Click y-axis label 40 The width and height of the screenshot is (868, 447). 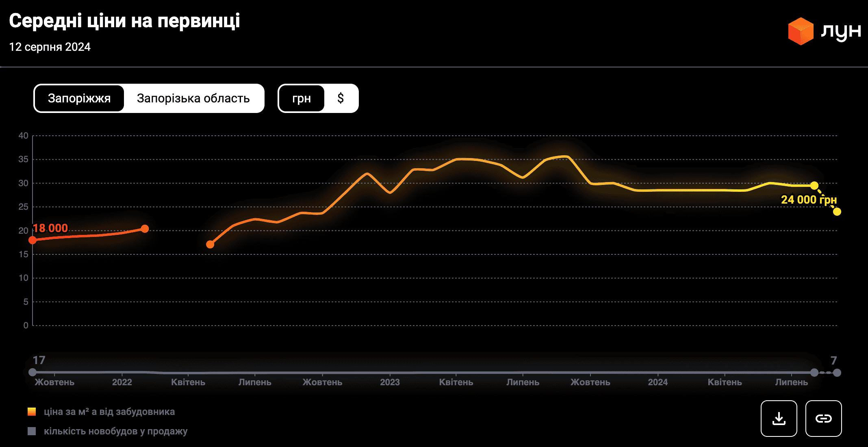click(23, 136)
